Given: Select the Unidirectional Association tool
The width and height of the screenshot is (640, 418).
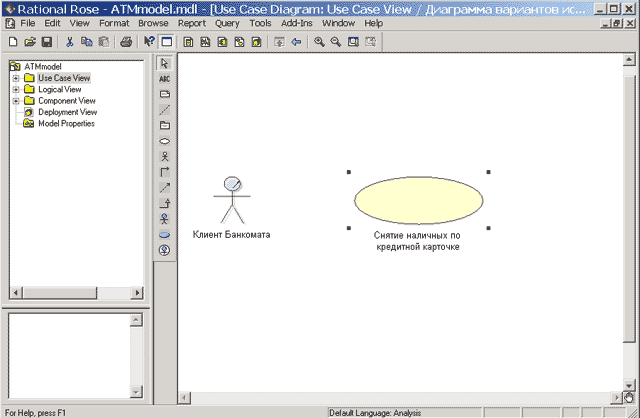Looking at the screenshot, I should (164, 172).
